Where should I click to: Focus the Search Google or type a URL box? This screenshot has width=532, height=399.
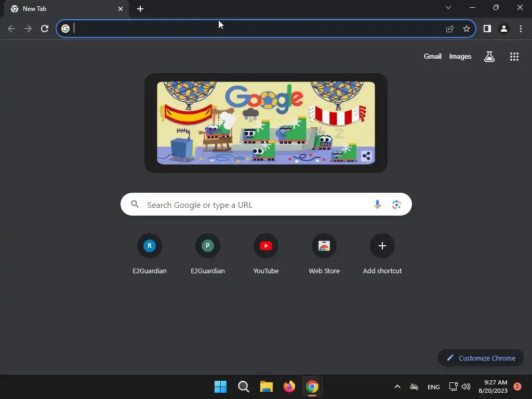[266, 204]
